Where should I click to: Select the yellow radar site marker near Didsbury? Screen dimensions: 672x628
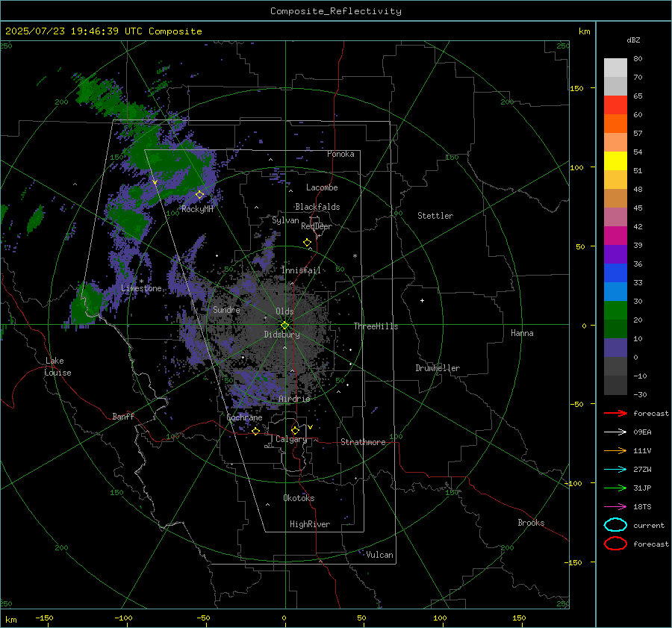click(285, 326)
